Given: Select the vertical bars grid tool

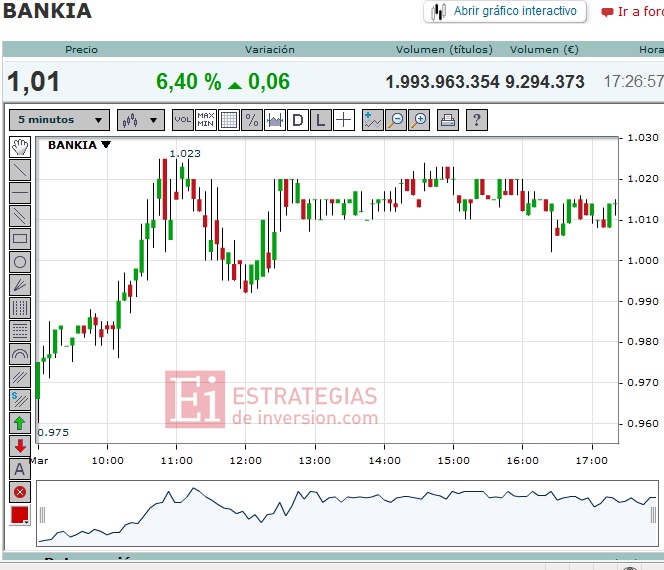Looking at the screenshot, I should 20,308.
